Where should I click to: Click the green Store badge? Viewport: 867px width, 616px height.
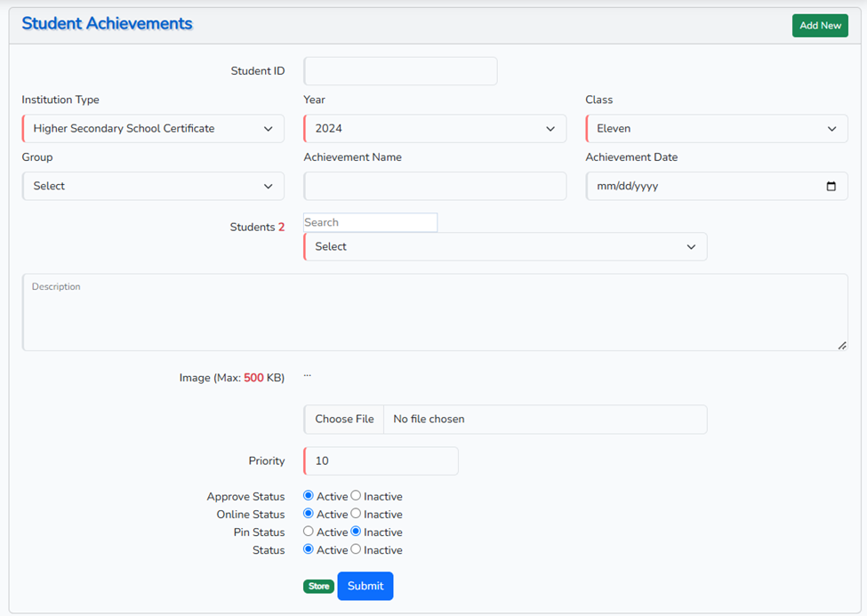click(318, 587)
